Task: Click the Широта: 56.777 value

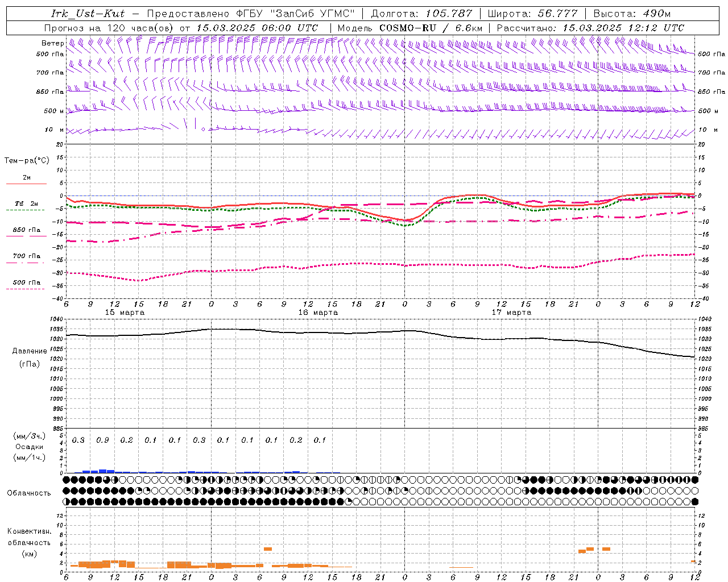Action: [x=532, y=14]
